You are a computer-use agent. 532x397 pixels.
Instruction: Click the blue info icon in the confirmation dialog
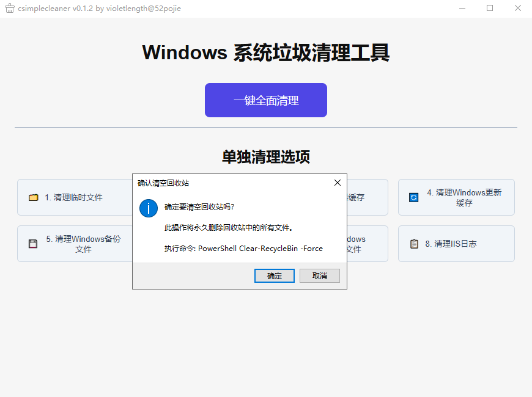click(x=149, y=208)
